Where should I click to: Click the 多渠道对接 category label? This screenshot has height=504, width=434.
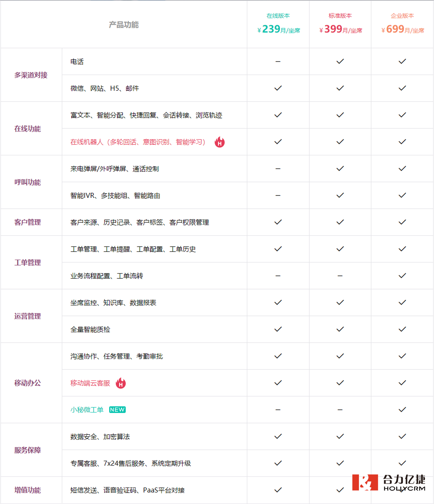pos(31,75)
